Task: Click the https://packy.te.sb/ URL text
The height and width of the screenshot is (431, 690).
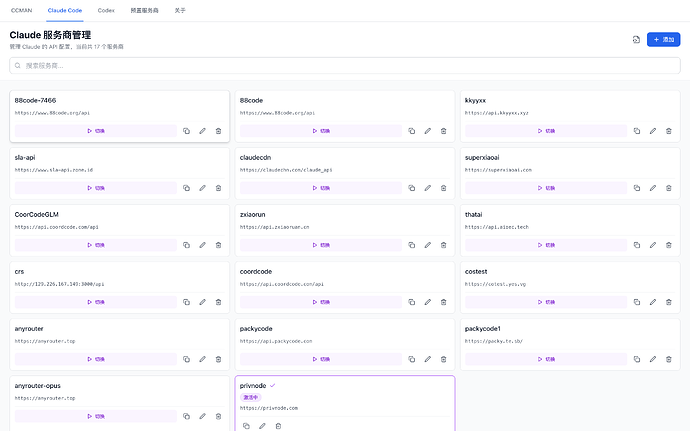Action: click(x=494, y=341)
